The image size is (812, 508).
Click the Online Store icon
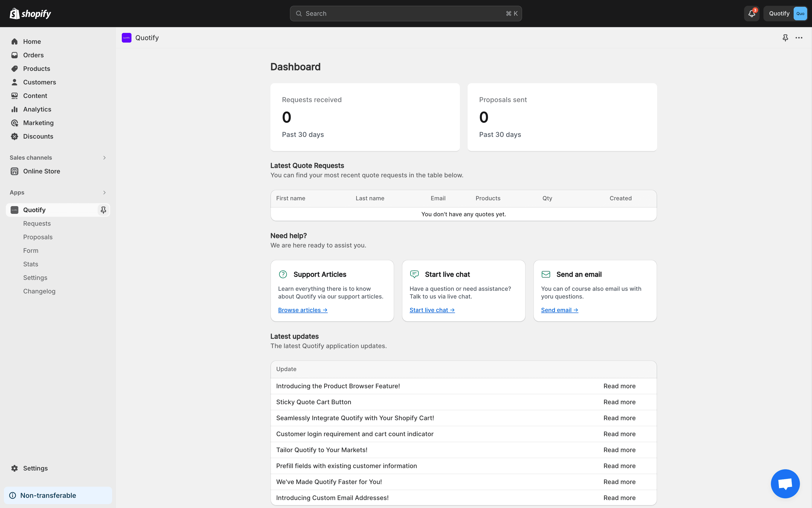14,171
